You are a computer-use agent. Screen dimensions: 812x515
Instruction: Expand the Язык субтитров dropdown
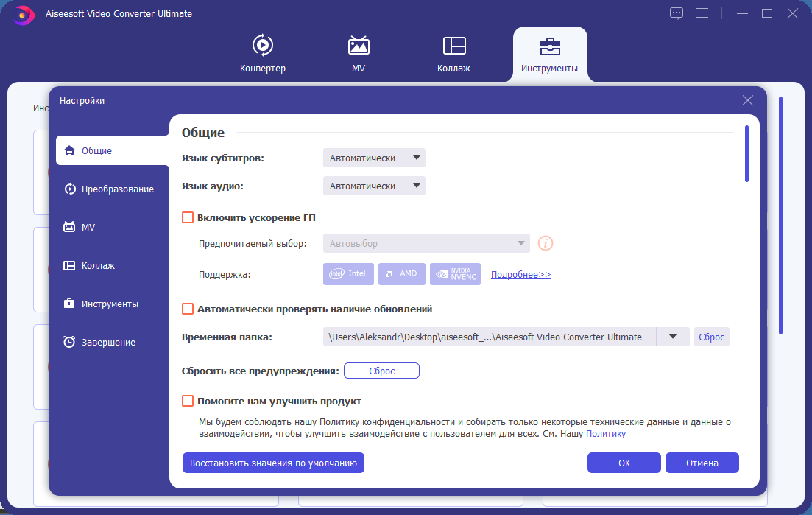click(374, 158)
